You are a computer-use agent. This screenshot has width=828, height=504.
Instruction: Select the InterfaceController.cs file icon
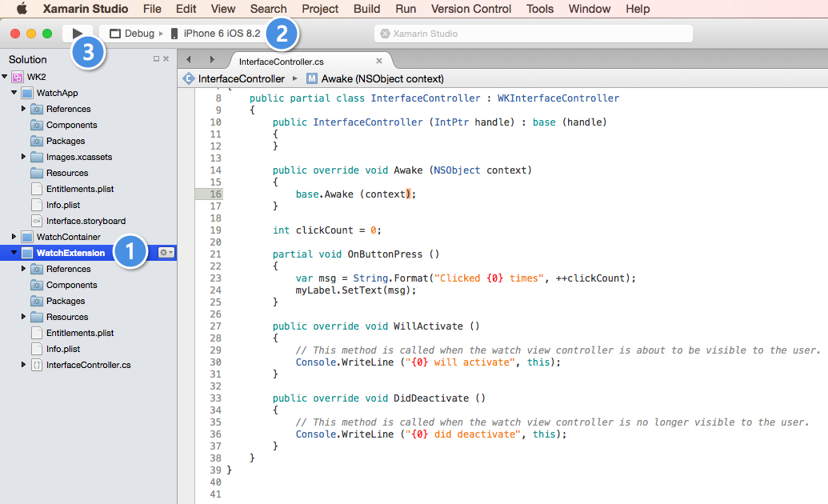pyautogui.click(x=37, y=365)
